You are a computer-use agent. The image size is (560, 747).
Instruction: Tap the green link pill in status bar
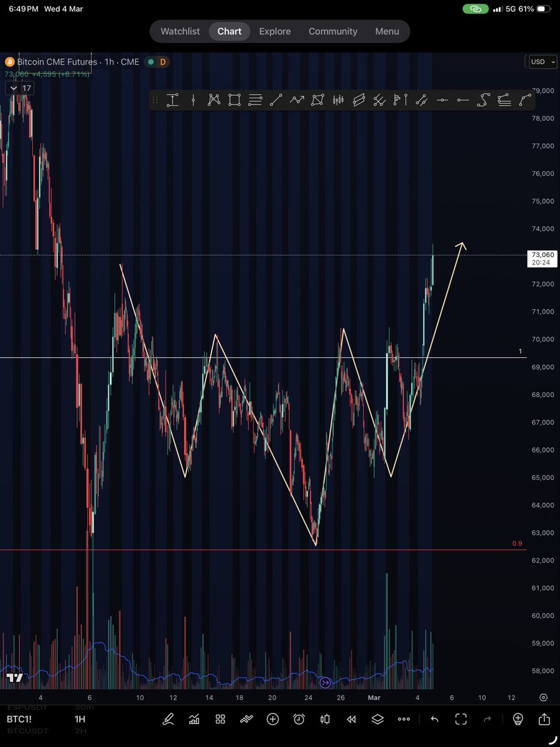[476, 9]
